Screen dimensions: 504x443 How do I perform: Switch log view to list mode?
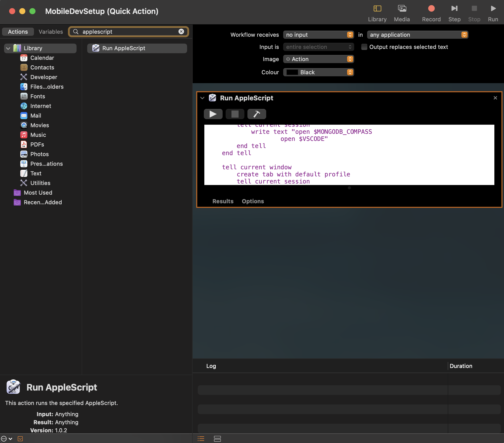pyautogui.click(x=201, y=439)
